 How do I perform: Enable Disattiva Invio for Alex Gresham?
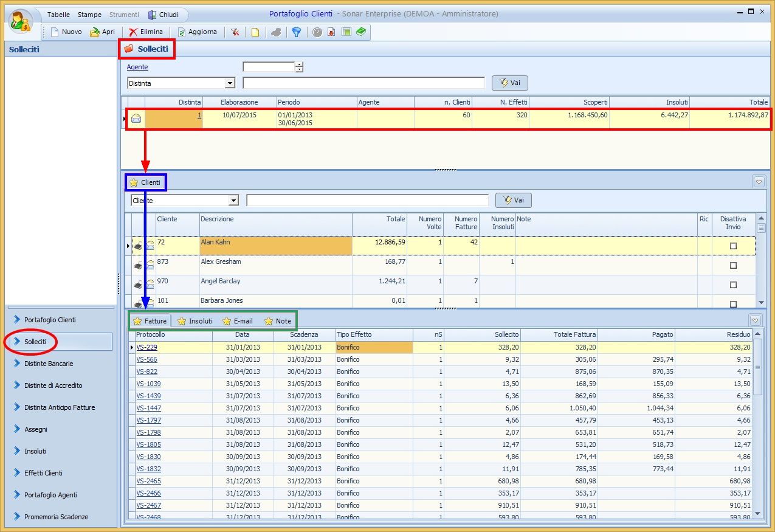point(733,266)
